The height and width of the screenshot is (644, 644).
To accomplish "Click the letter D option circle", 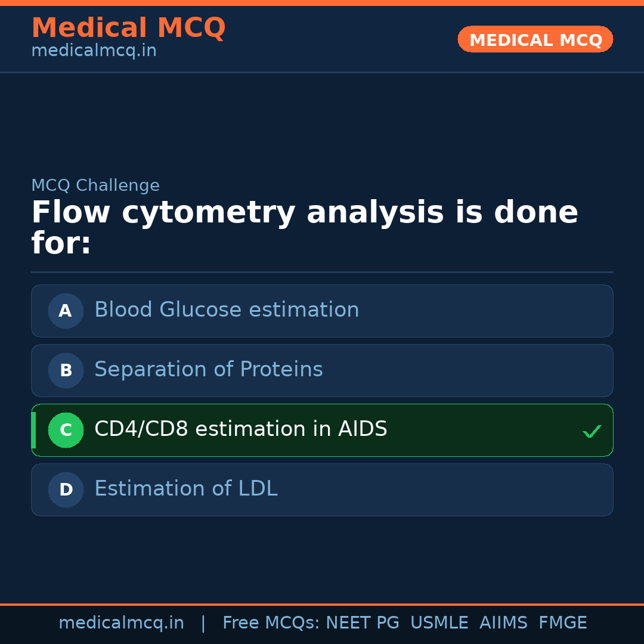I will point(66,490).
